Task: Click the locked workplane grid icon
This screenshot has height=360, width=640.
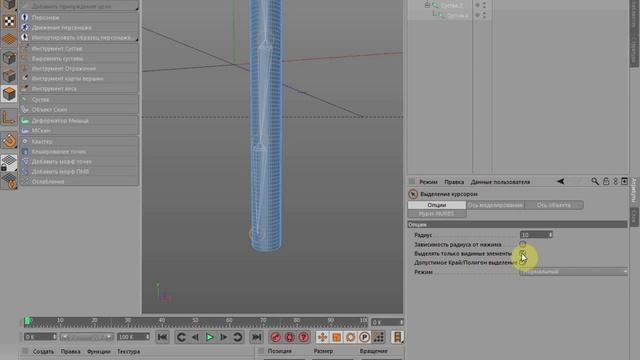Action: [9, 162]
